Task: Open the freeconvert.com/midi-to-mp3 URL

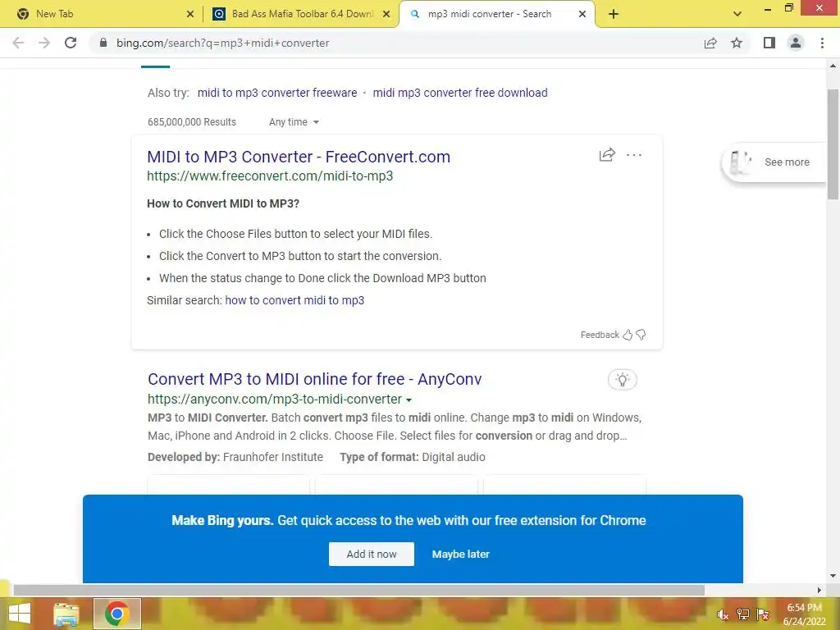Action: [270, 176]
